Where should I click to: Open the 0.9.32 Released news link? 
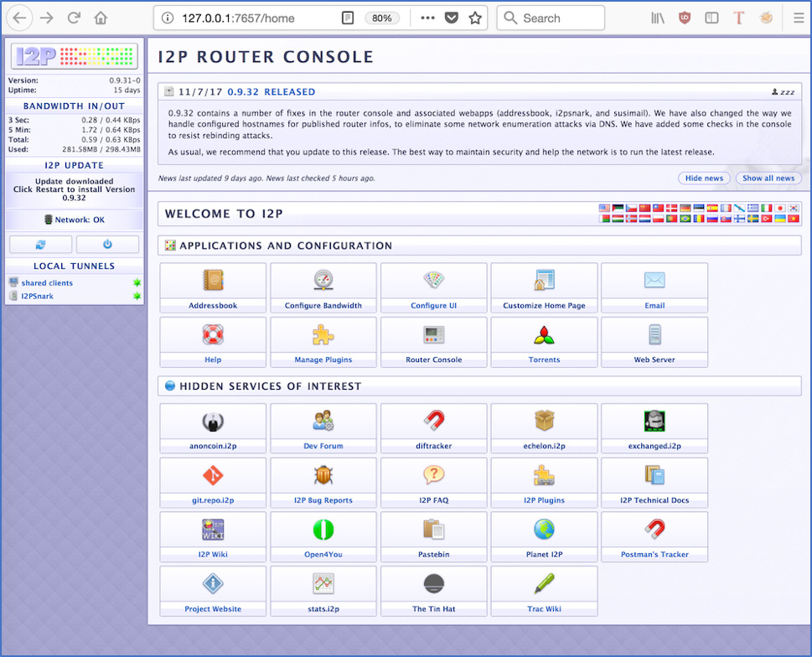tap(271, 91)
